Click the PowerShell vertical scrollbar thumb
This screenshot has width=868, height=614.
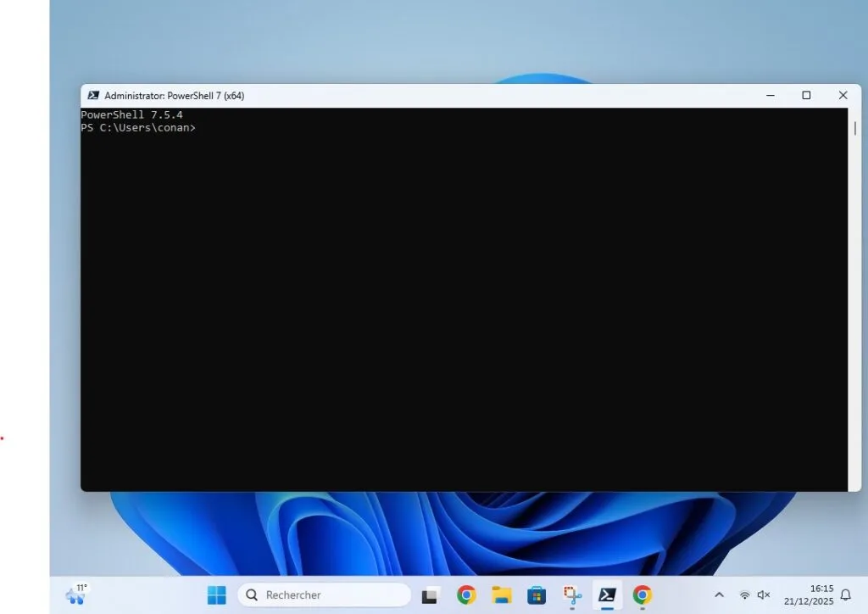click(854, 128)
